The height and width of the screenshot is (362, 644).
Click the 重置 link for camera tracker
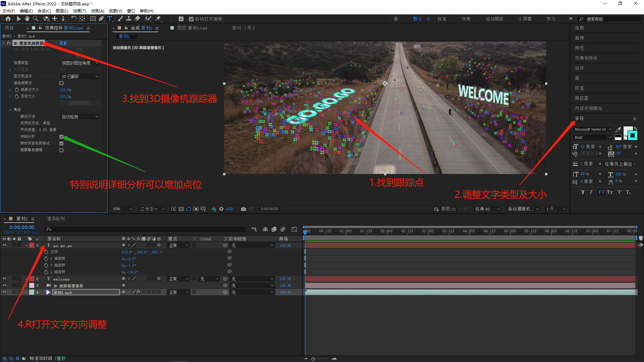[x=63, y=43]
